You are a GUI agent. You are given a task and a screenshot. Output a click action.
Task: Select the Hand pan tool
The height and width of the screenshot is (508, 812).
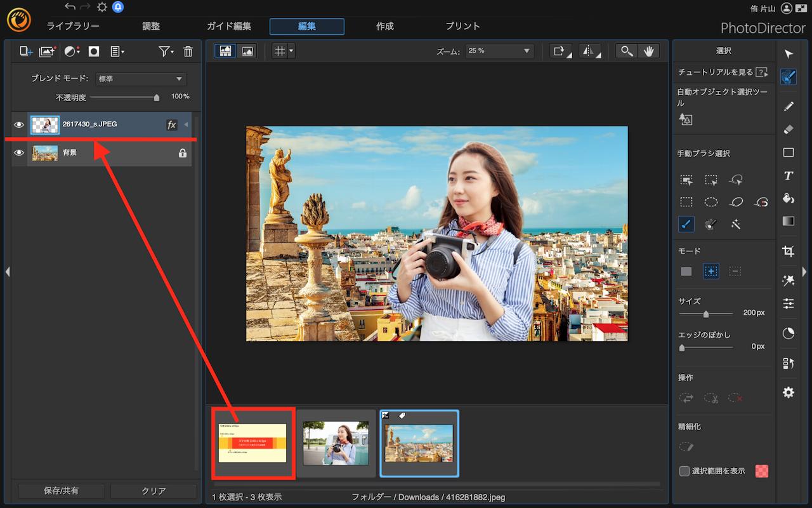649,51
